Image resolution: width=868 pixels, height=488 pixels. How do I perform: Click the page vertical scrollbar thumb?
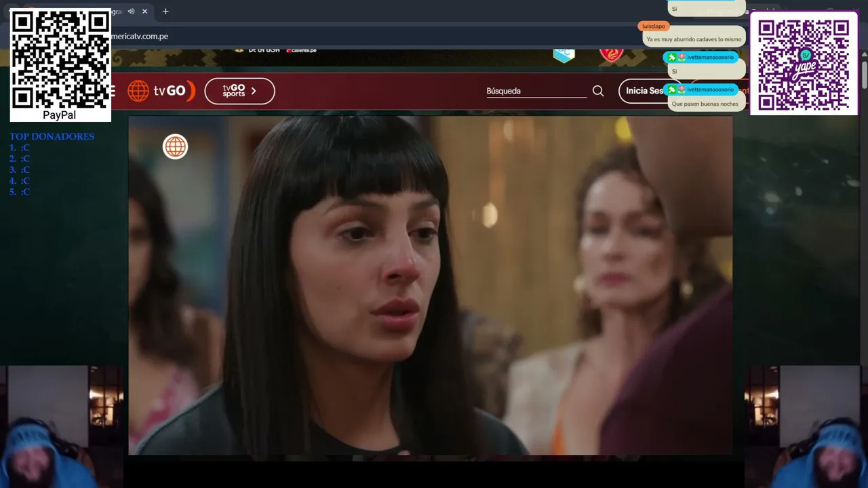[865, 75]
